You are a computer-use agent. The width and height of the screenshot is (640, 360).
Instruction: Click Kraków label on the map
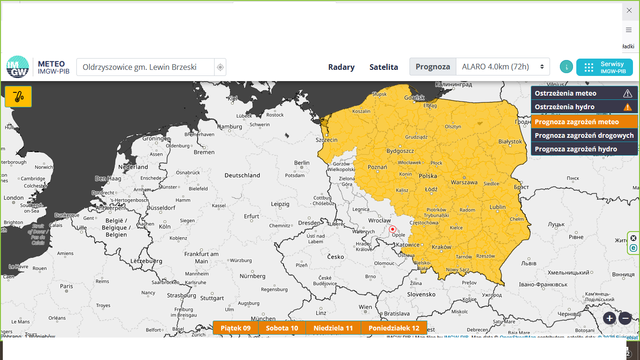[441, 247]
